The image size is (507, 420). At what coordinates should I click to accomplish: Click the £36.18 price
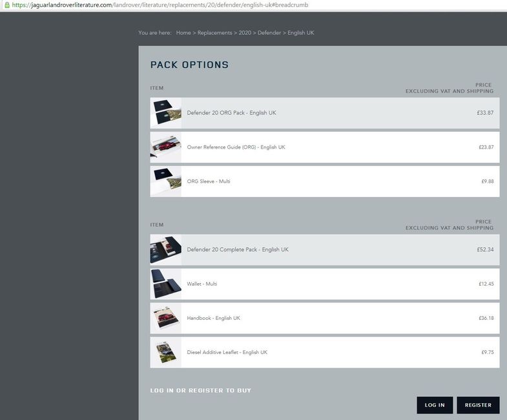pyautogui.click(x=486, y=319)
